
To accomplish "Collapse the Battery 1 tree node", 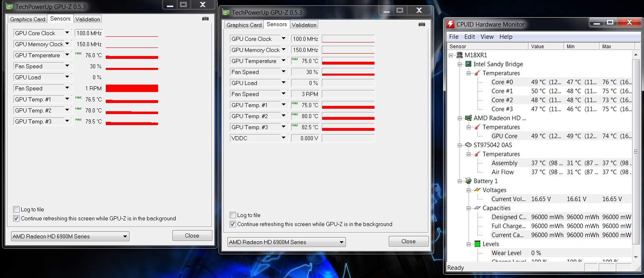I will point(460,181).
